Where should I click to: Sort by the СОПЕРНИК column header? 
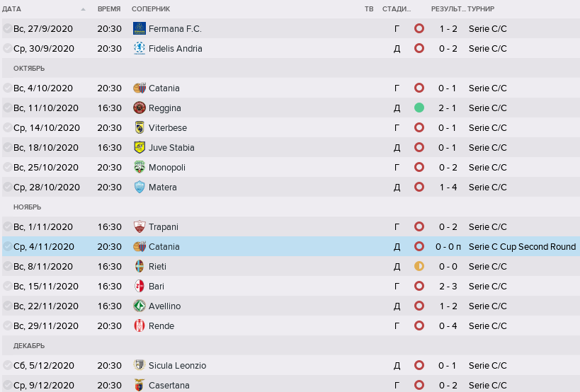click(151, 9)
